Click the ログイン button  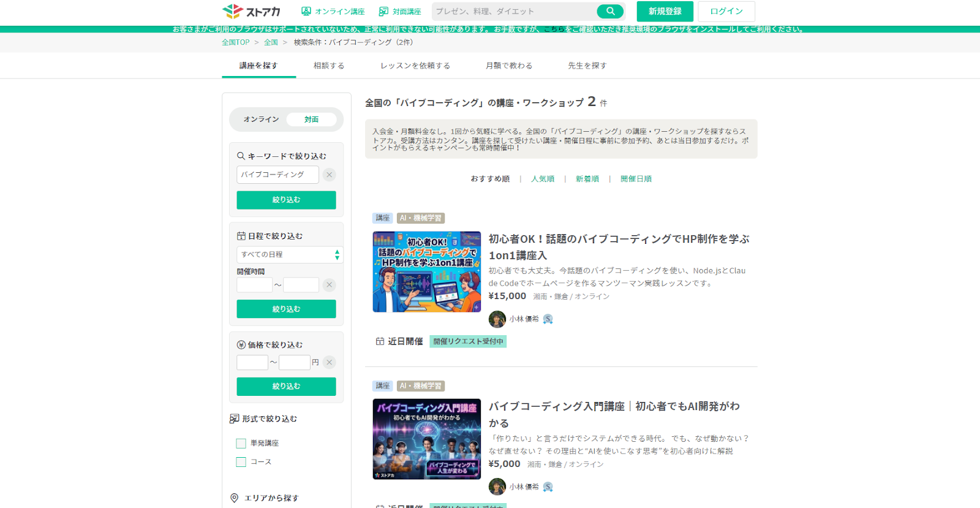click(726, 11)
